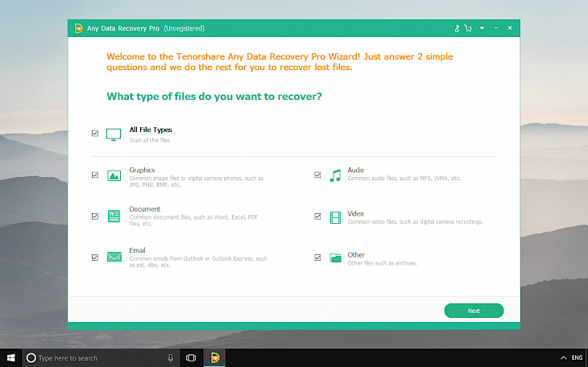The width and height of the screenshot is (588, 367).
Task: Expand the title bar dropdown menu arrow
Action: (x=482, y=28)
